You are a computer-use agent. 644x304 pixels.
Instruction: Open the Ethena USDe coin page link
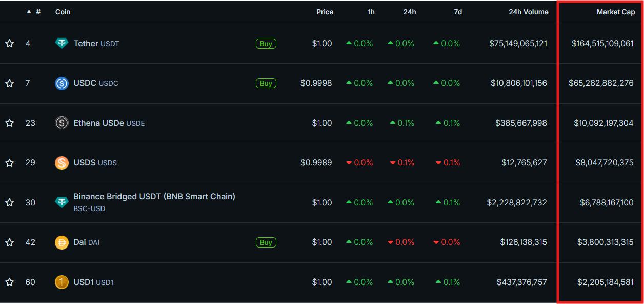(98, 123)
